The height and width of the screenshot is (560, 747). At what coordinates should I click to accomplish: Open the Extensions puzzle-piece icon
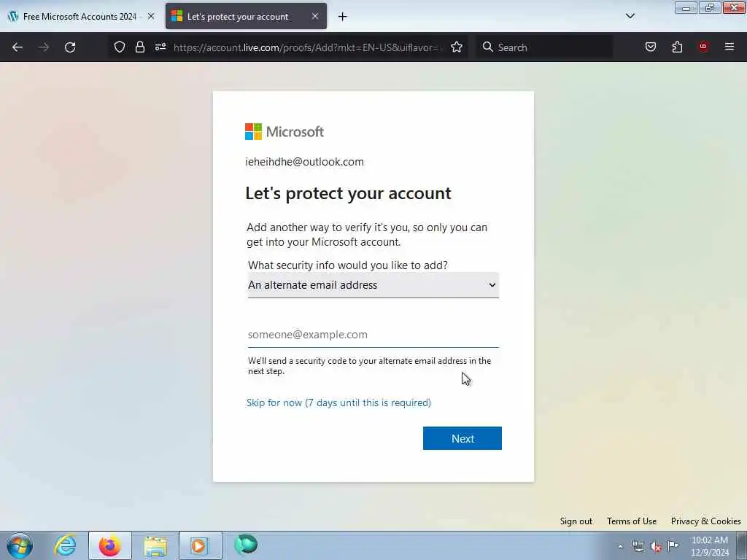(x=677, y=47)
